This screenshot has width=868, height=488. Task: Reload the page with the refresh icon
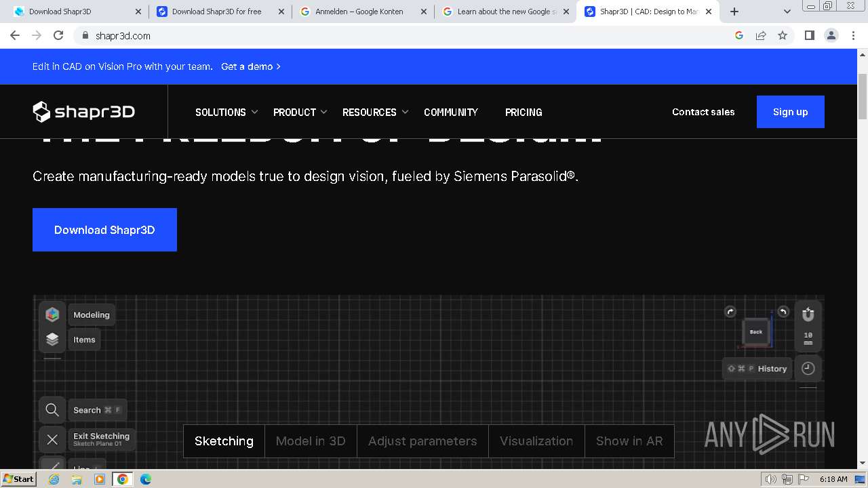coord(58,35)
